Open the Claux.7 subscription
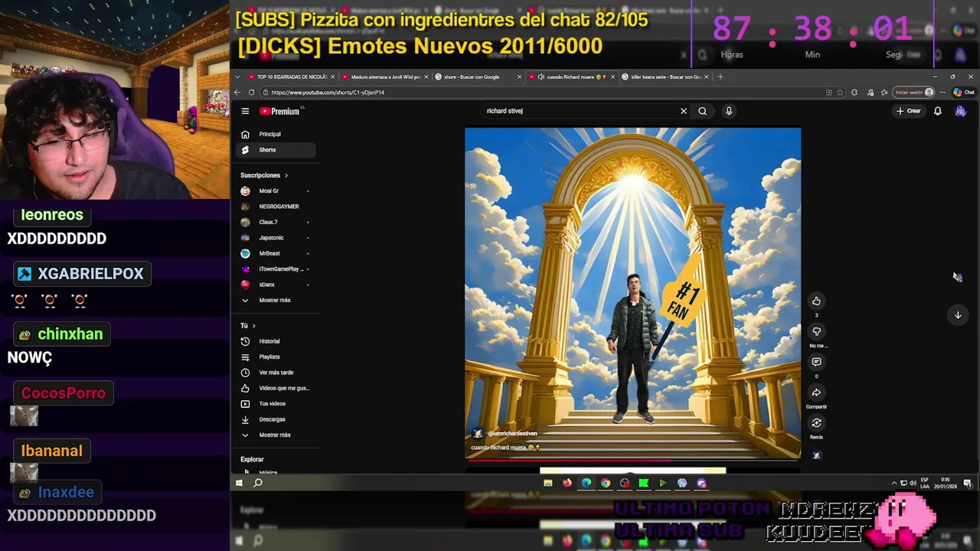The height and width of the screenshot is (551, 980). [276, 222]
